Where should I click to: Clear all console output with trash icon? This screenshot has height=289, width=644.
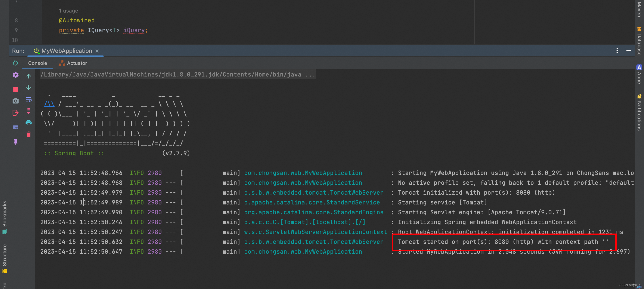click(x=29, y=134)
